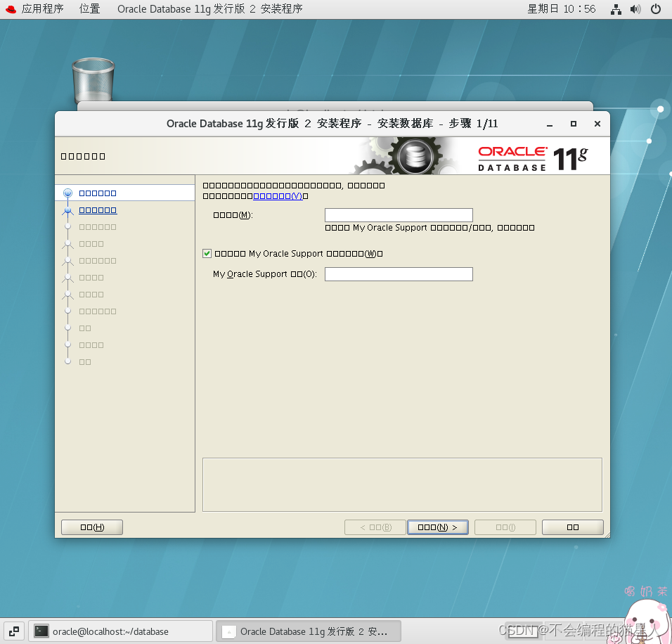Click the network connection icon
This screenshot has height=644, width=672.
click(616, 9)
